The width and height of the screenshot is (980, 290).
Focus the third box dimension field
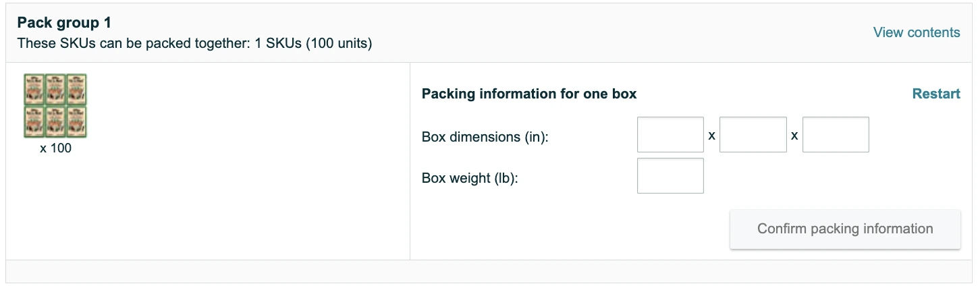tap(835, 135)
